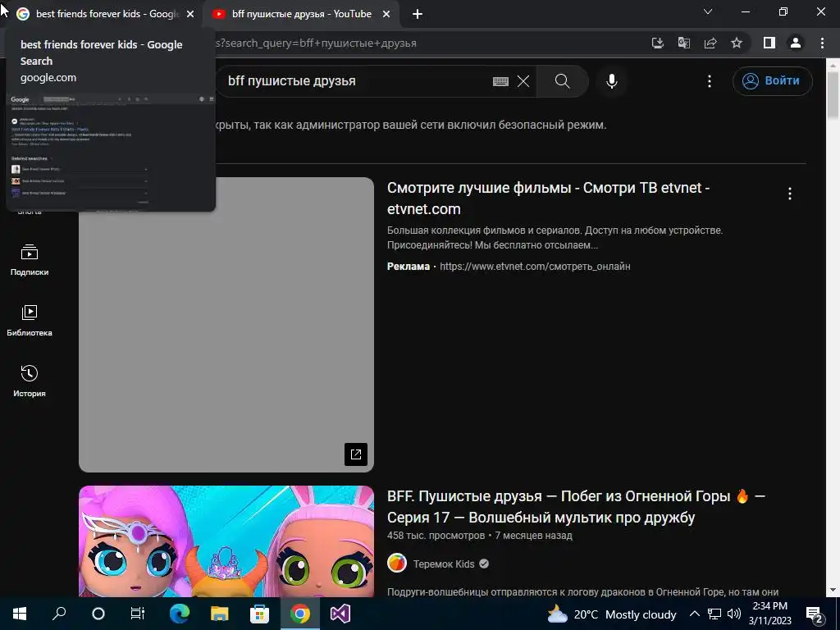The height and width of the screenshot is (630, 840).
Task: Open the notification center icon
Action: click(x=815, y=614)
